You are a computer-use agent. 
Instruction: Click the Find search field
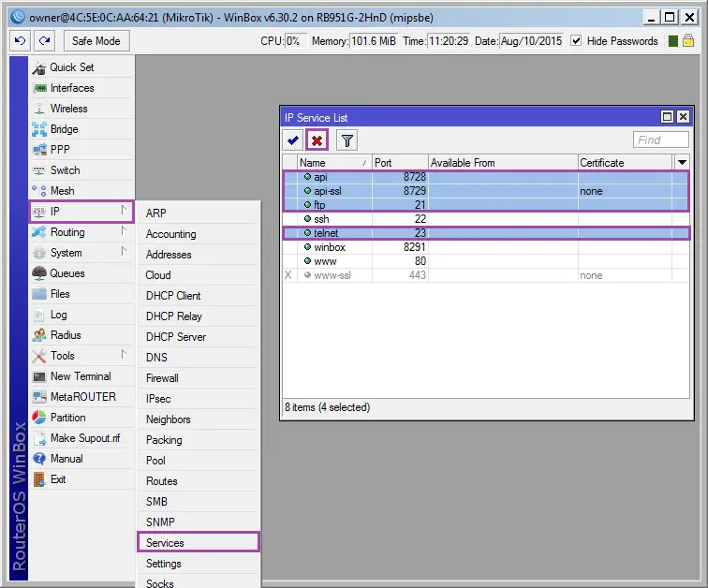click(661, 140)
